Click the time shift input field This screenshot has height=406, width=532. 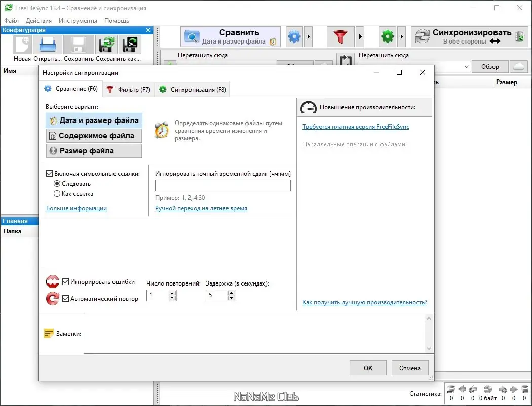click(223, 185)
